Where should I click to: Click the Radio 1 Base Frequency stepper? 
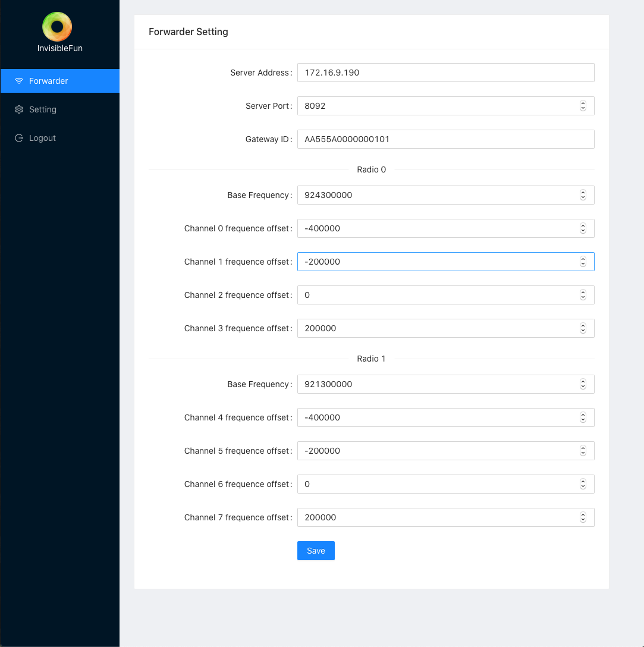coord(583,384)
